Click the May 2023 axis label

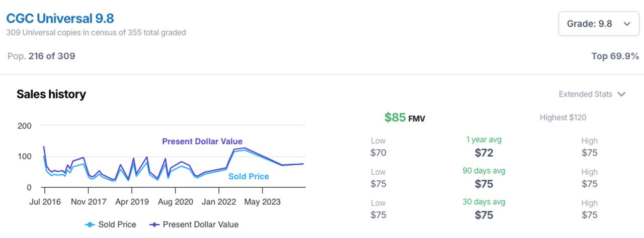[263, 202]
